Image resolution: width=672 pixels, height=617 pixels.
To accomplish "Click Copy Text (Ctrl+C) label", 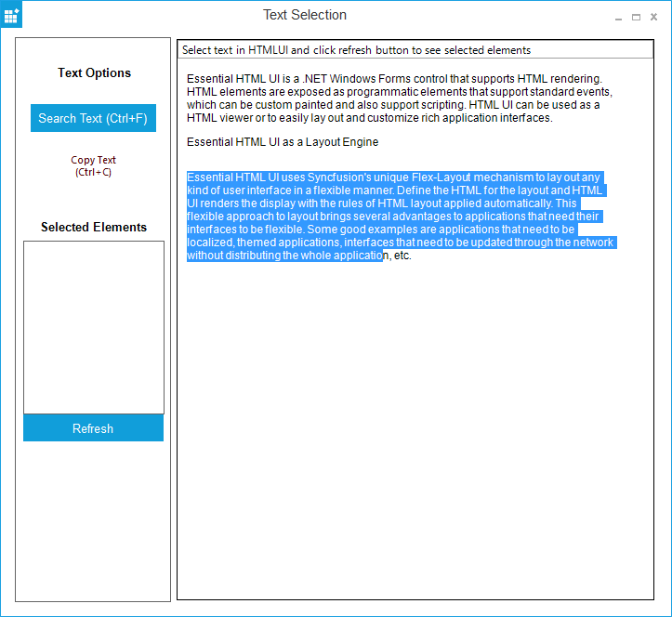I will pos(93,165).
